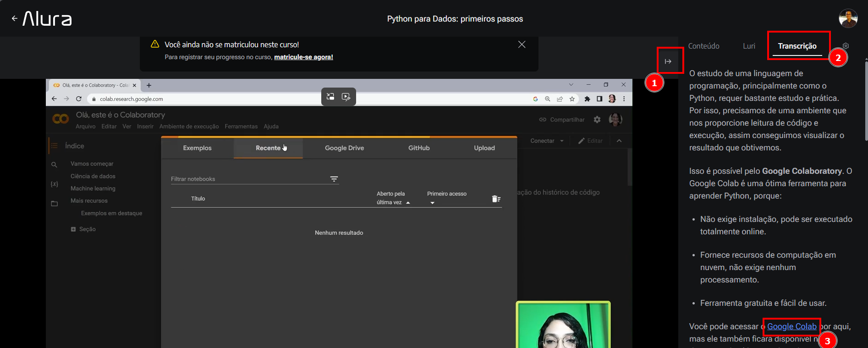Screen dimensions: 868x348
Task: Click the Colab CO logo
Action: pyautogui.click(x=60, y=119)
